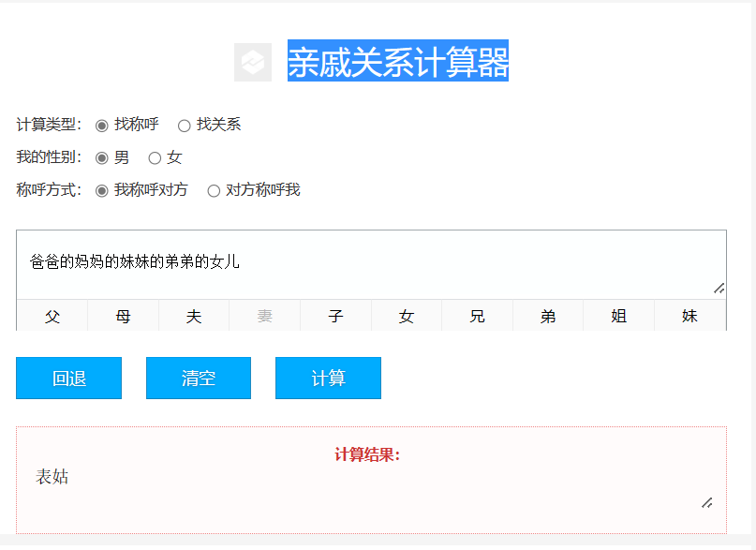
Task: Select 女 as my gender
Action: (x=155, y=157)
